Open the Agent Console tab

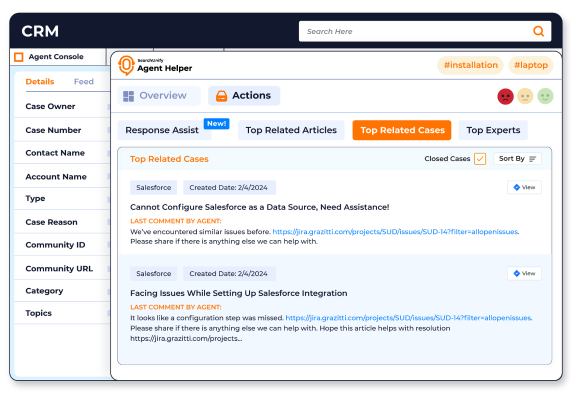click(x=58, y=57)
